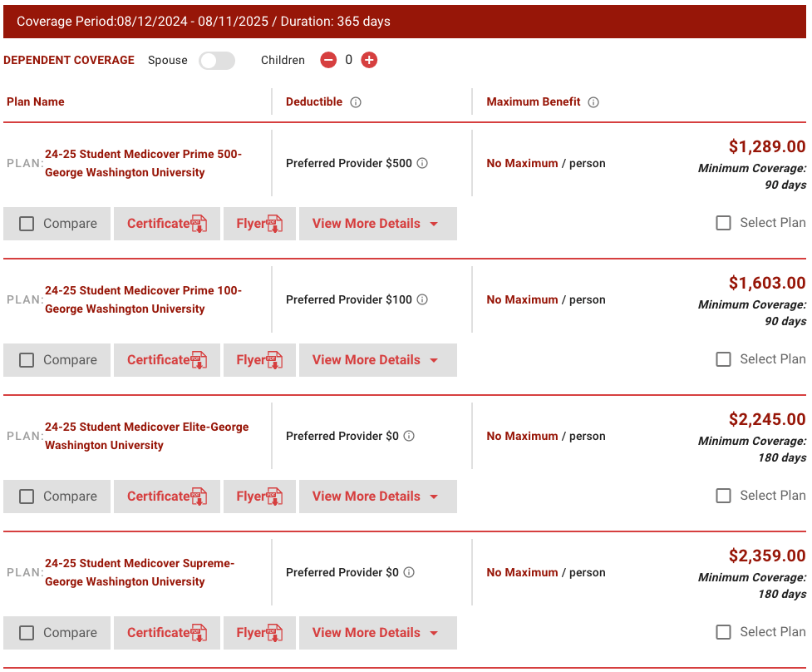The width and height of the screenshot is (812, 672).
Task: Click No Maximum text in Supreme row
Action: tap(522, 572)
